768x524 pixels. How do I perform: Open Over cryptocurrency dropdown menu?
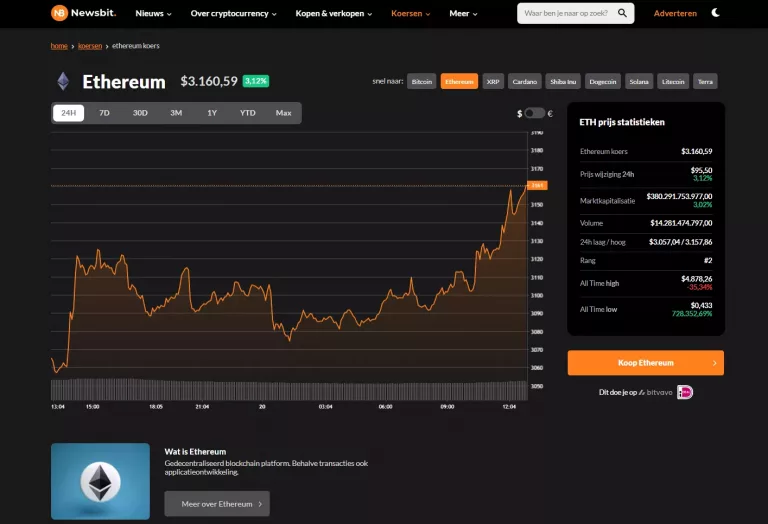tap(234, 14)
